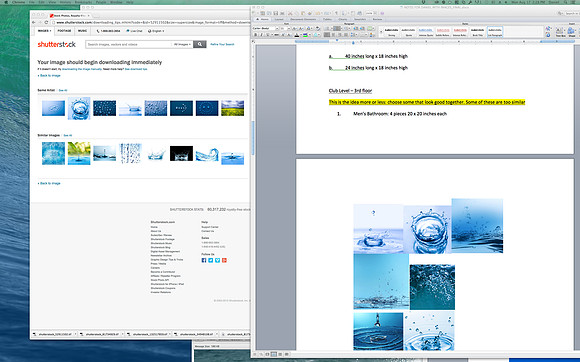The image size is (580, 362).
Task: Open Shutterstock's Twitter icon in footer
Action: (x=210, y=260)
